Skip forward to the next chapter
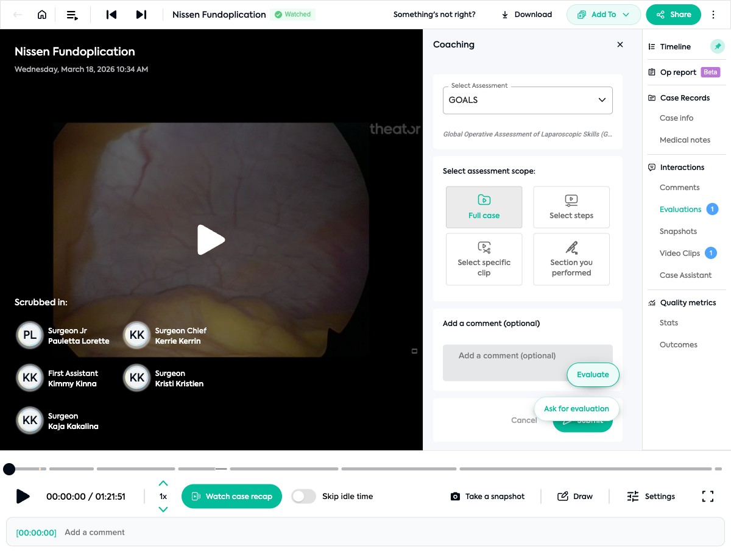Screen dimensions: 731x560 click(x=141, y=14)
